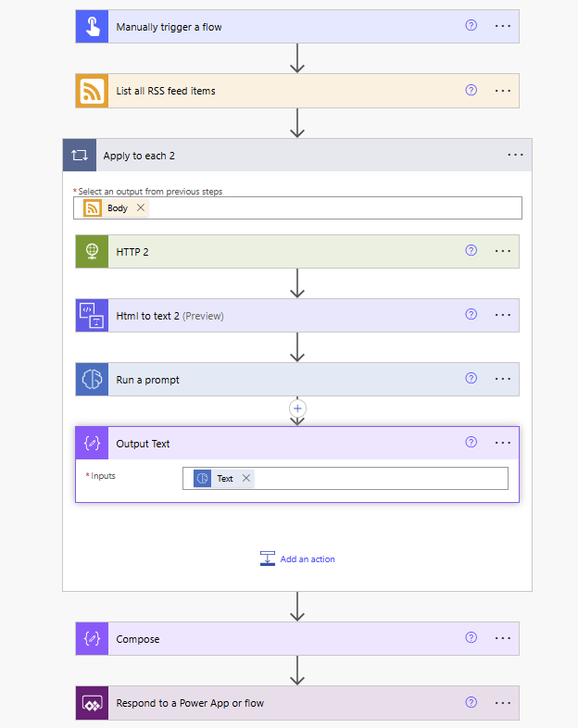Viewport: 578px width, 728px height.
Task: Open help for Respond to a Power App or flow
Action: pos(471,702)
